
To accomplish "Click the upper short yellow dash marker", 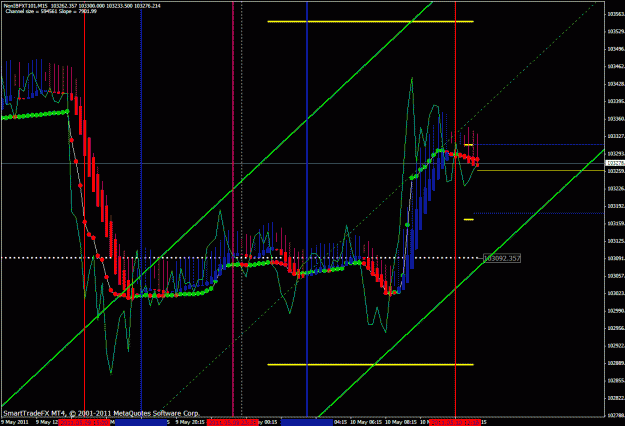I will 468,145.
